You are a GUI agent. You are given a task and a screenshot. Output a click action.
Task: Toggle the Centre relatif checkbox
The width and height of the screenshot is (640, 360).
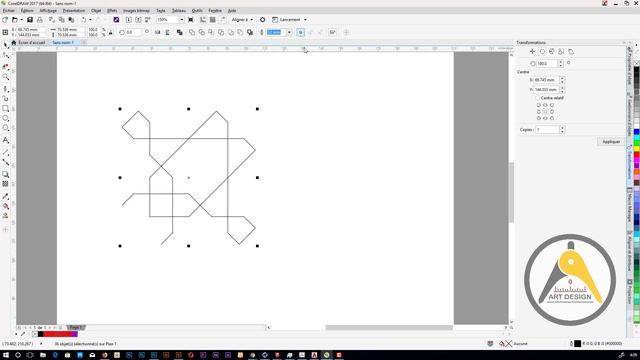coord(538,98)
